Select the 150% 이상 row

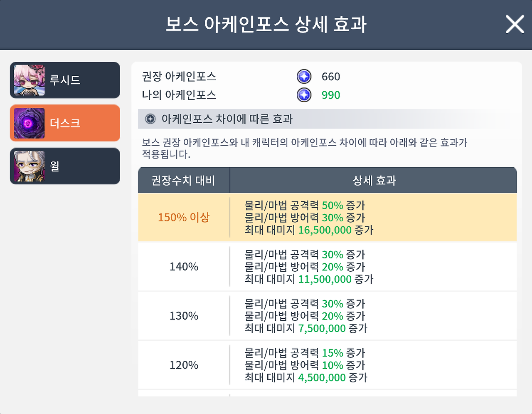tap(327, 218)
